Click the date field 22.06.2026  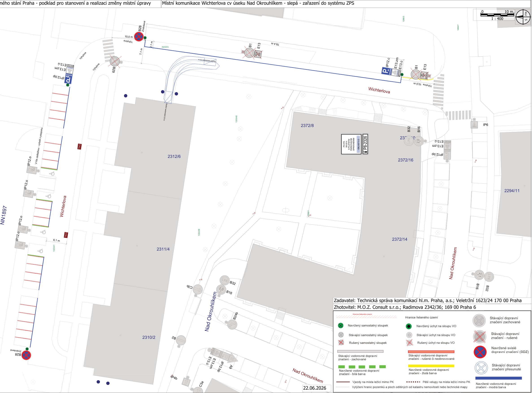(x=315, y=388)
